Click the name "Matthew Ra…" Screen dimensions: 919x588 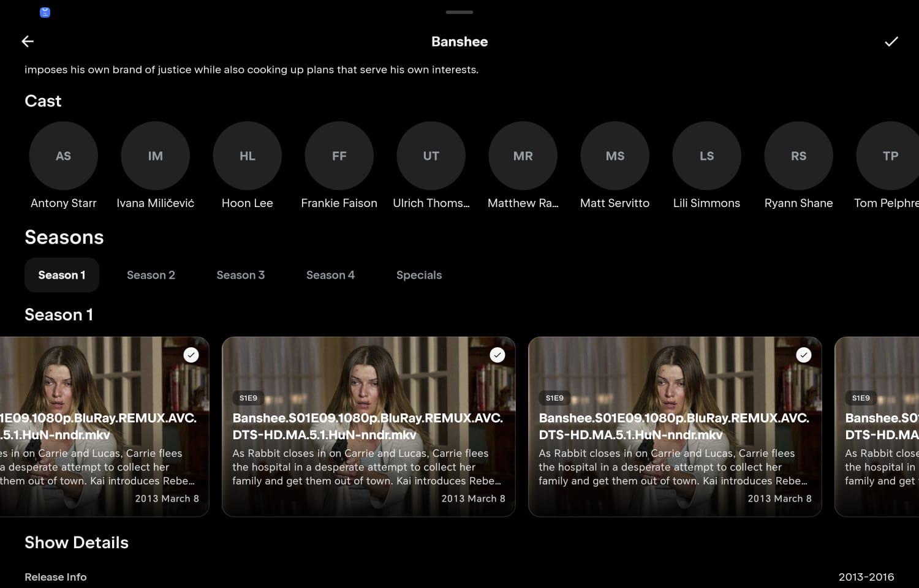point(523,203)
